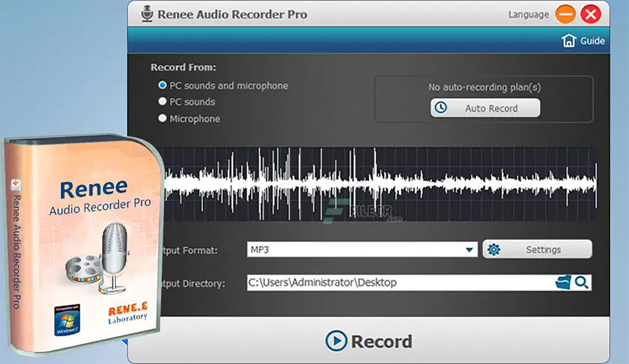Close Renee Audio Recorder with red X
This screenshot has width=629, height=364.
(x=591, y=15)
